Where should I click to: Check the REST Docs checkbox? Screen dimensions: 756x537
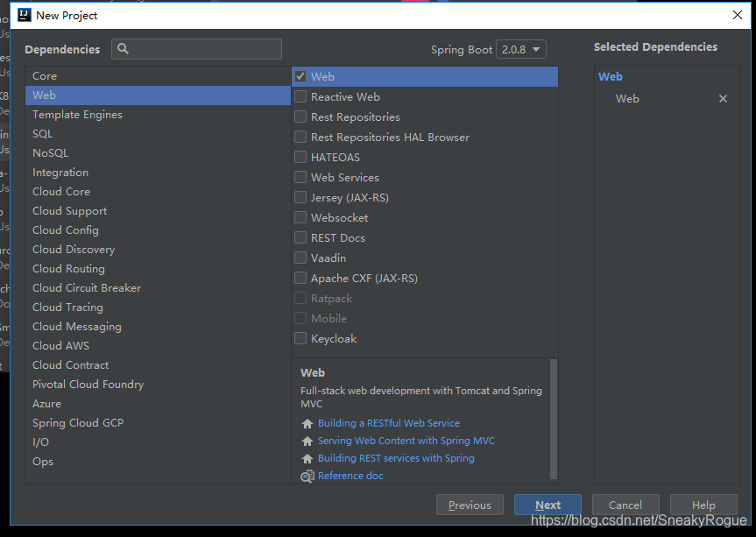(300, 237)
